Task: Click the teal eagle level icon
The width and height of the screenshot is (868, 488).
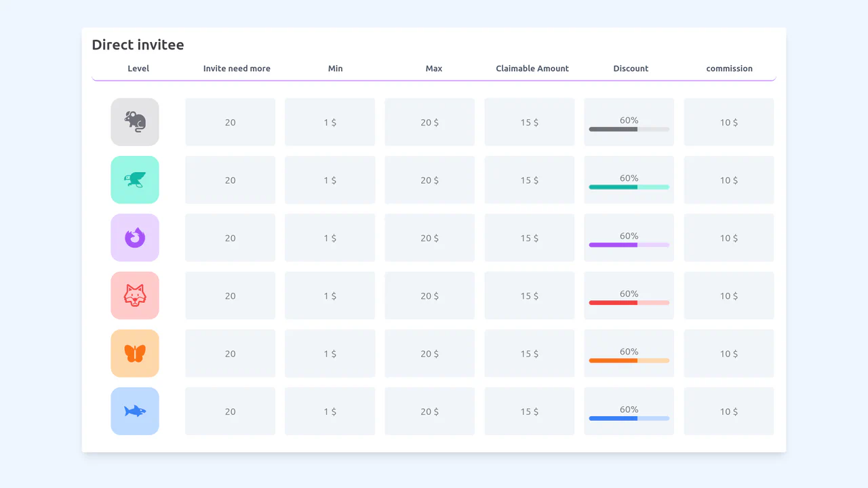Action: (135, 180)
